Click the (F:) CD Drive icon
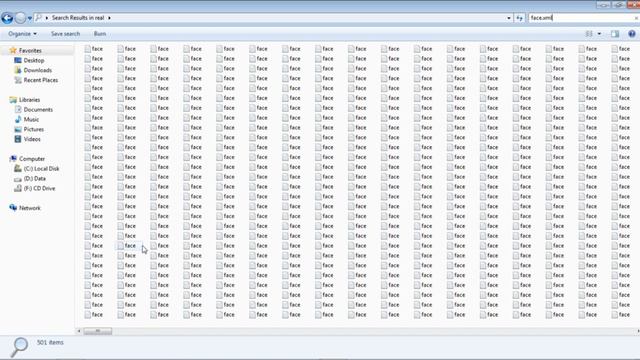 coord(18,188)
